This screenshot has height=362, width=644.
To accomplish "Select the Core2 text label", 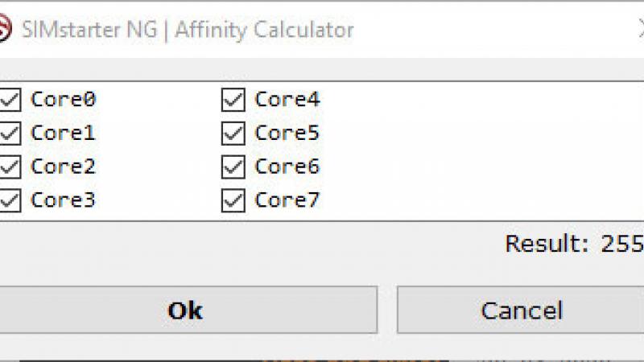I will tap(64, 167).
